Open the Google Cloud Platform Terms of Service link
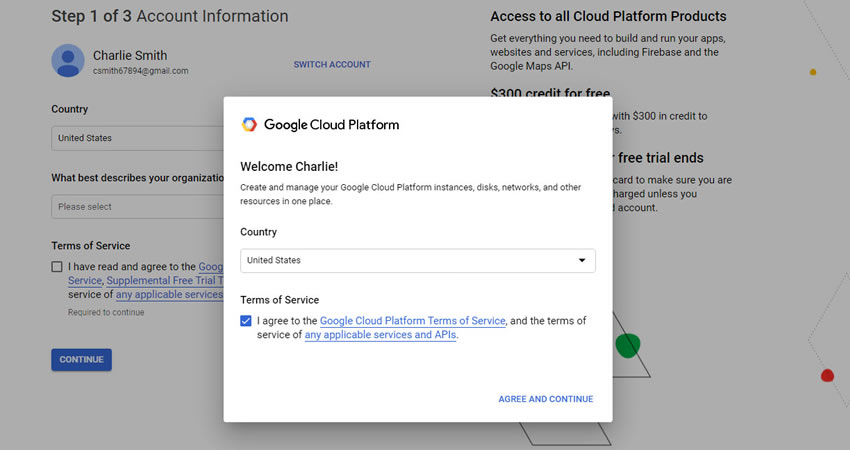850x450 pixels. pos(413,321)
